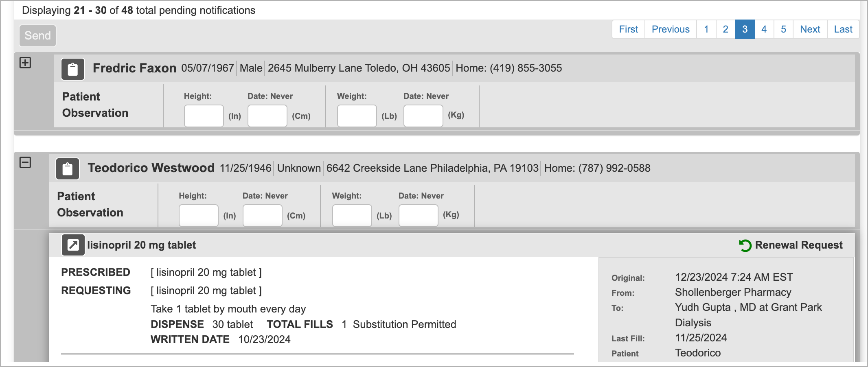
Task: Open Teodorico Westwood's clipboard chart icon
Action: click(x=68, y=169)
